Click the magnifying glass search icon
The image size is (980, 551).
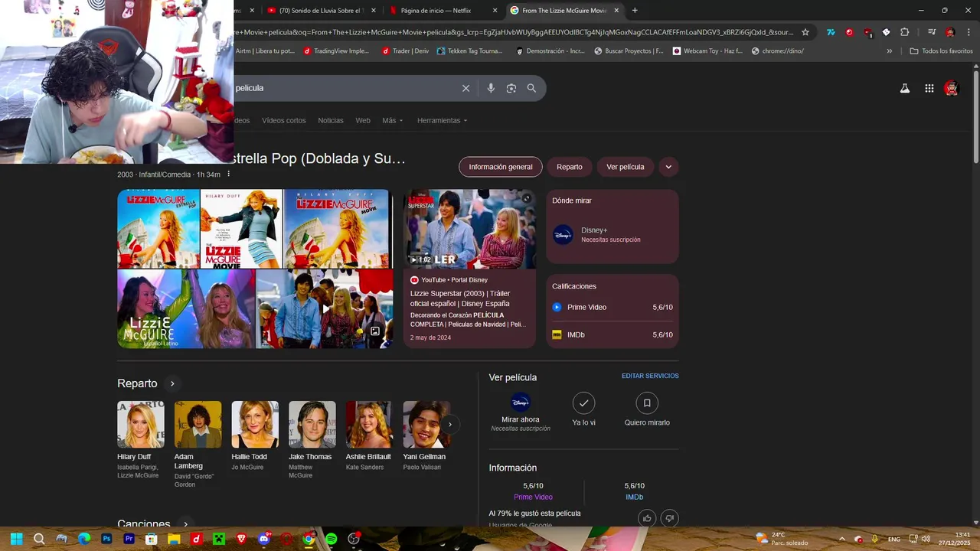coord(531,88)
